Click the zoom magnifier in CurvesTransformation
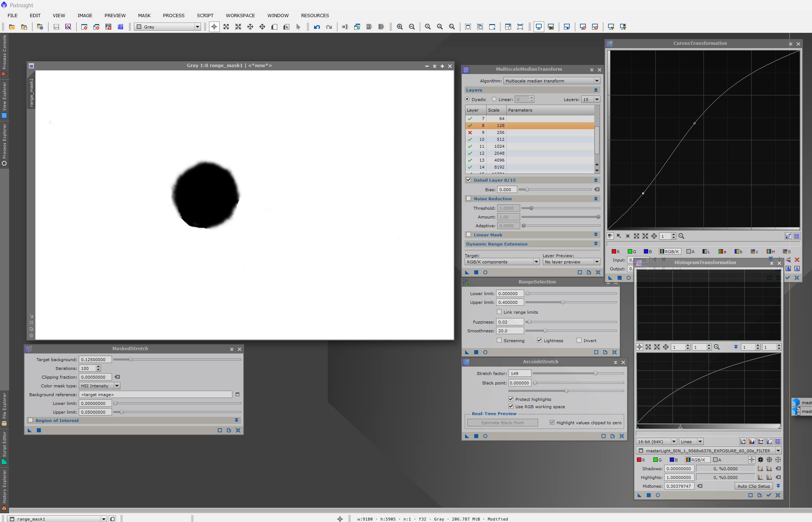812x522 pixels. coord(681,236)
